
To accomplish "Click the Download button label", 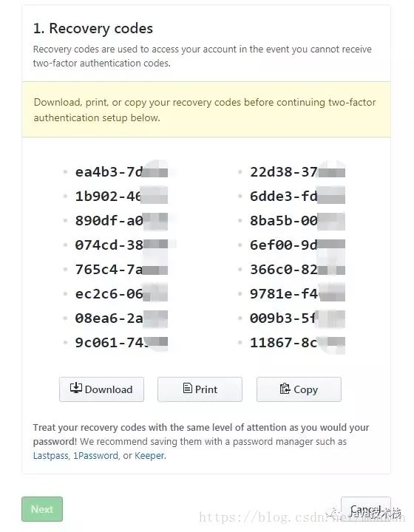I will pyautogui.click(x=109, y=389).
